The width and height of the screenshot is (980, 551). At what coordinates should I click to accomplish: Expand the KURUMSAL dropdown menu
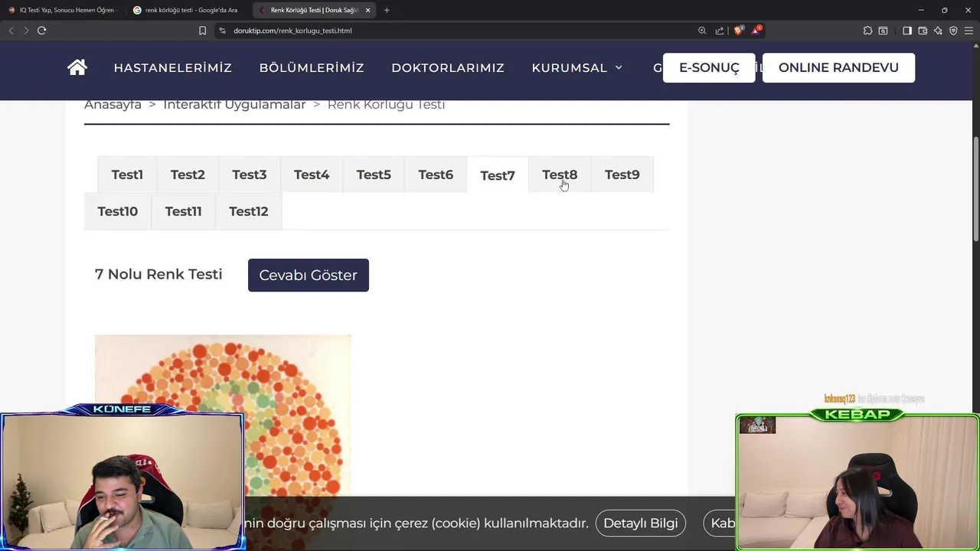tap(577, 67)
